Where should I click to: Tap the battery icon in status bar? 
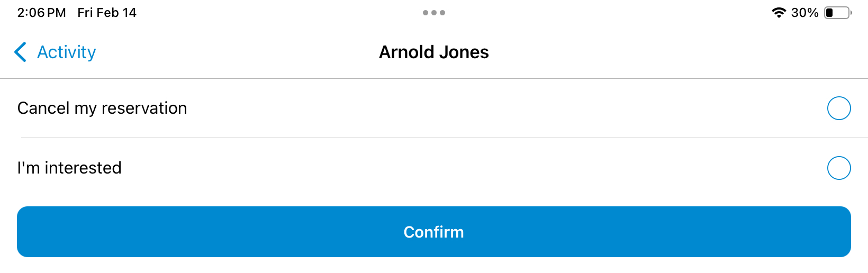(838, 13)
